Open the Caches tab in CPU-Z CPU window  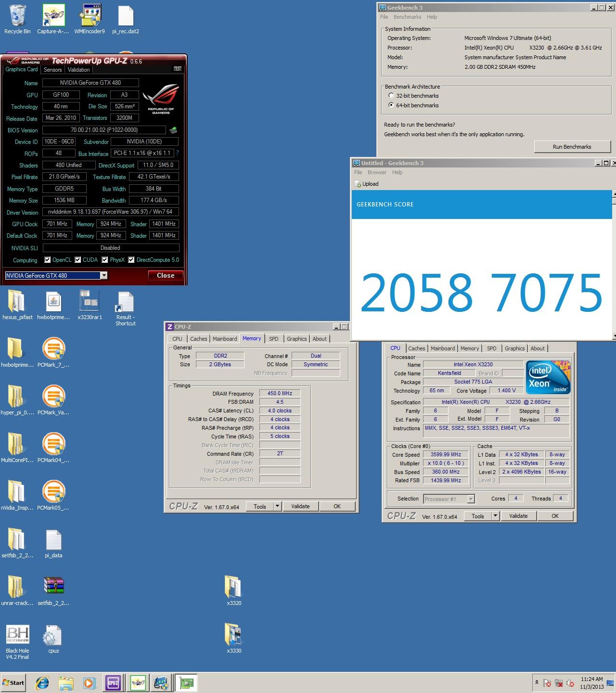[417, 348]
